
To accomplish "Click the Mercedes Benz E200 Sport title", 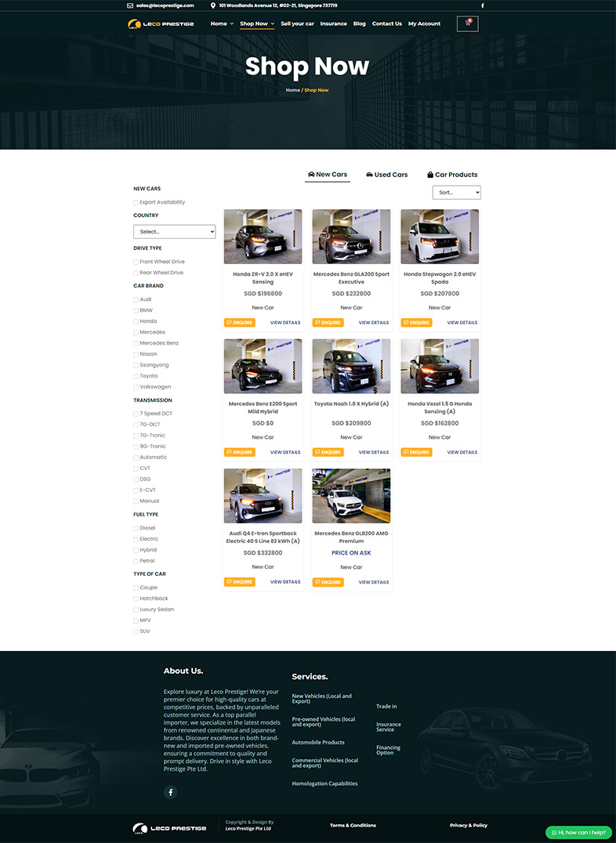I will 263,407.
